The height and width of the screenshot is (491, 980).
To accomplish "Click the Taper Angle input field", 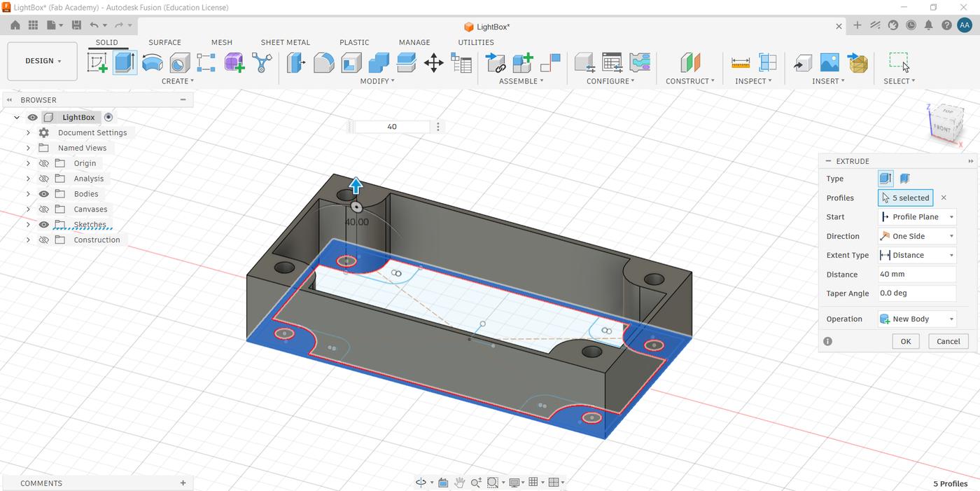I will pos(917,293).
